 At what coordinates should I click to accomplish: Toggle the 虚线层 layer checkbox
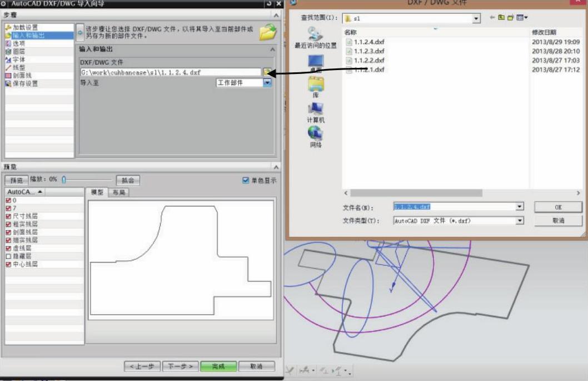(8, 248)
